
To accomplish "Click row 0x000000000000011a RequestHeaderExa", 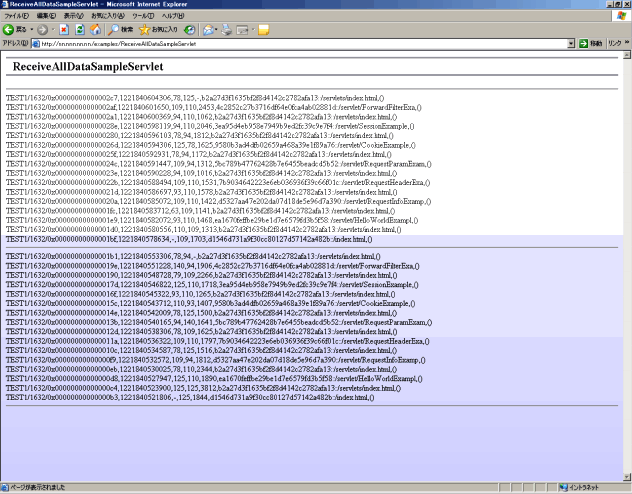I will click(218, 341).
